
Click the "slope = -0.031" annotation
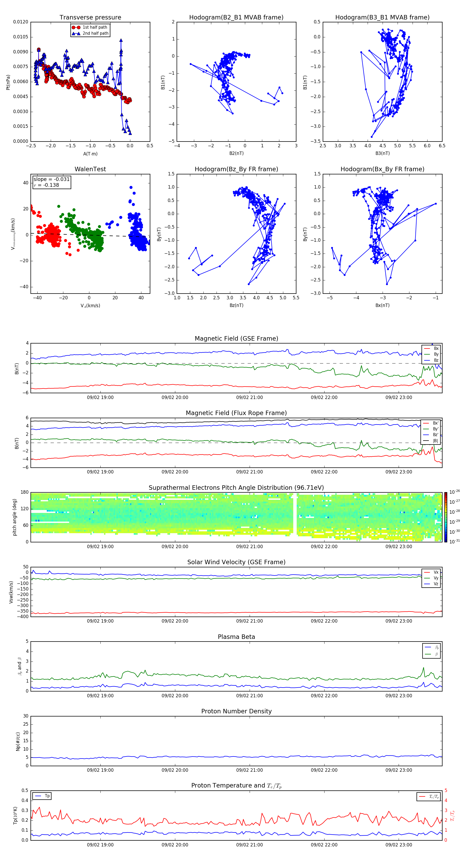pyautogui.click(x=52, y=179)
